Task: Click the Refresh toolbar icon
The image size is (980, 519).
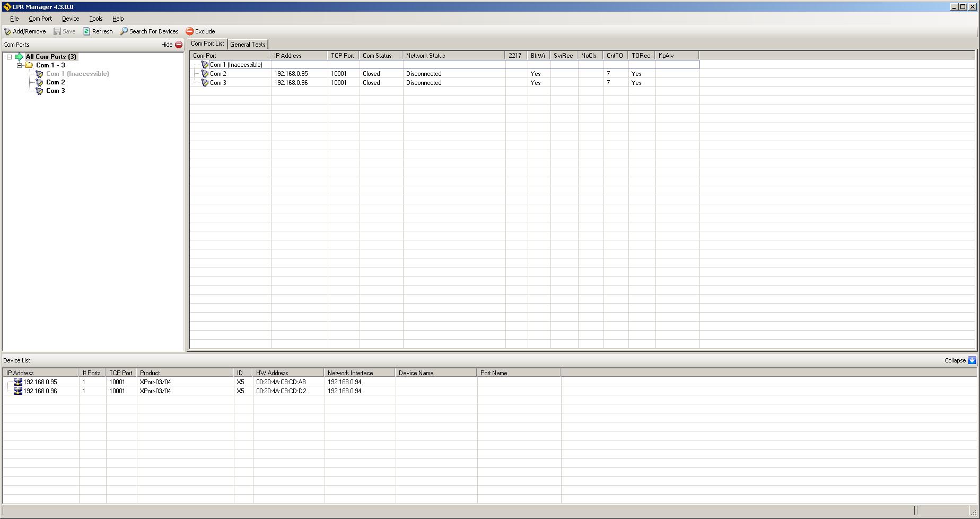Action: [86, 31]
